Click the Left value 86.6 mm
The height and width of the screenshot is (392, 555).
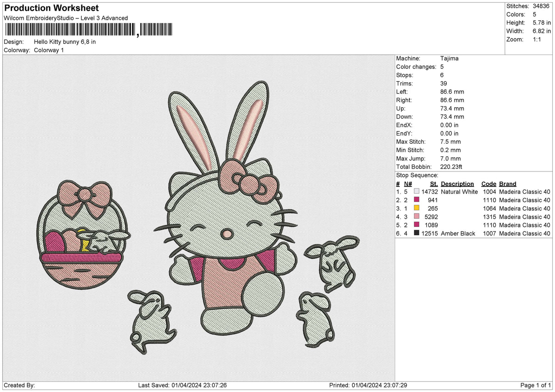point(452,92)
